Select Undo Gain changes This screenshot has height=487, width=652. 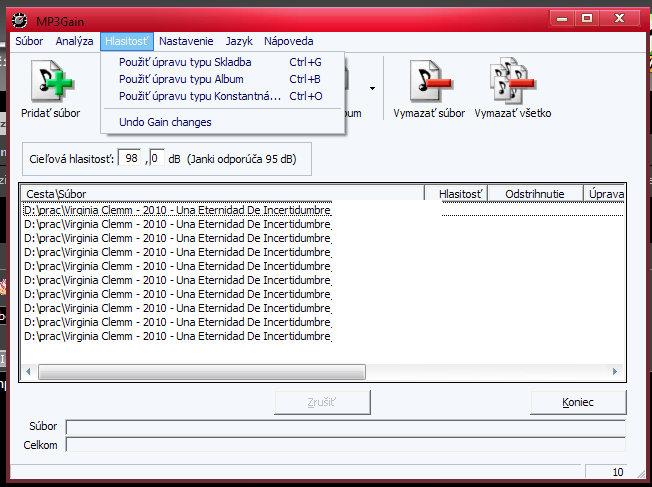click(222, 122)
